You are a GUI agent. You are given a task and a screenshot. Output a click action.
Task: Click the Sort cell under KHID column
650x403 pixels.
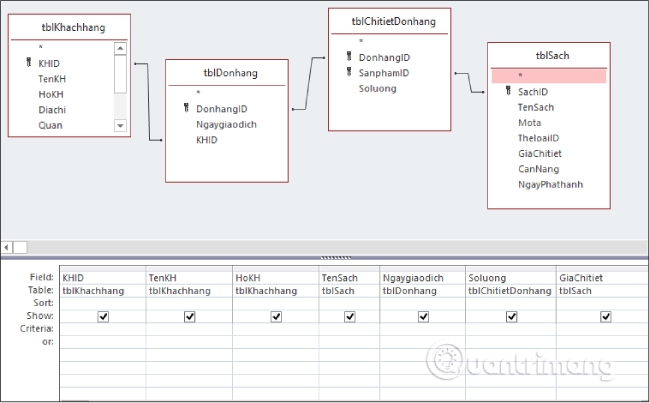click(x=103, y=303)
